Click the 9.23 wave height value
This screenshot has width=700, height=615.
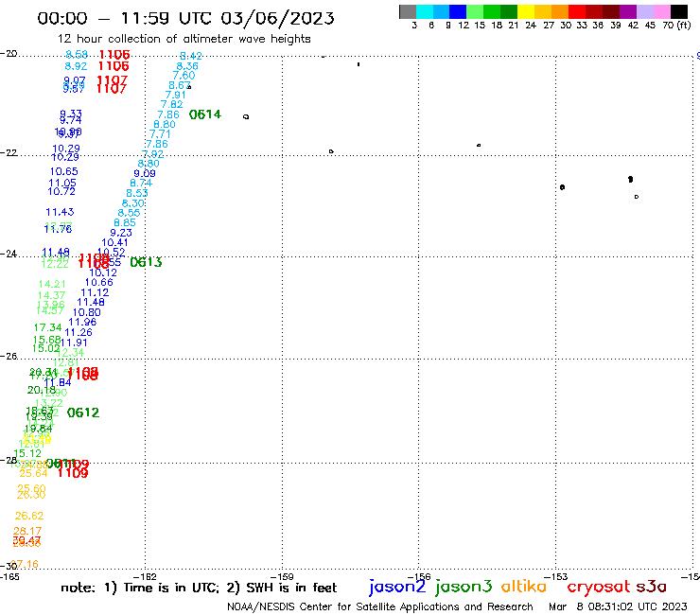[x=121, y=233]
